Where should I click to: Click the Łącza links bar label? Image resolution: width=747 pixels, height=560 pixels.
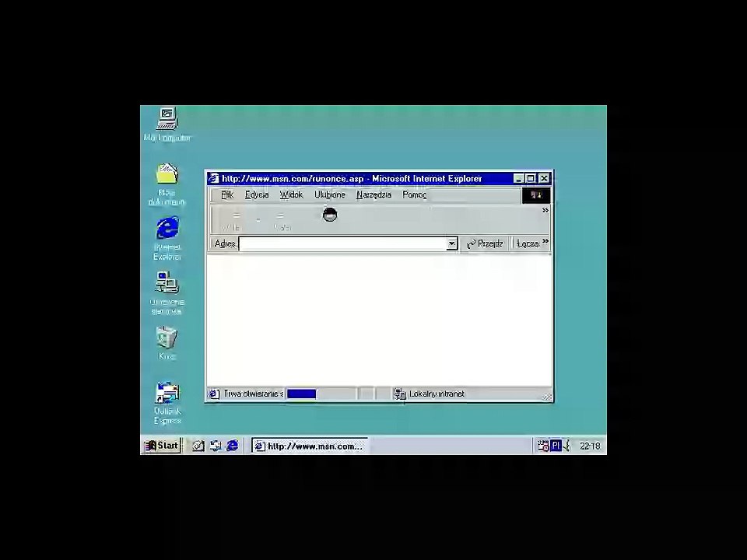[528, 243]
